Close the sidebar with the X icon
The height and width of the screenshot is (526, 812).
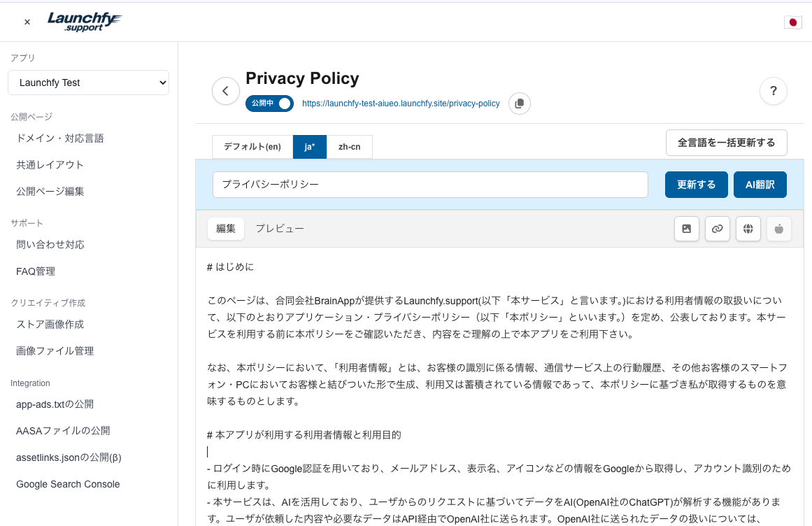click(x=27, y=22)
